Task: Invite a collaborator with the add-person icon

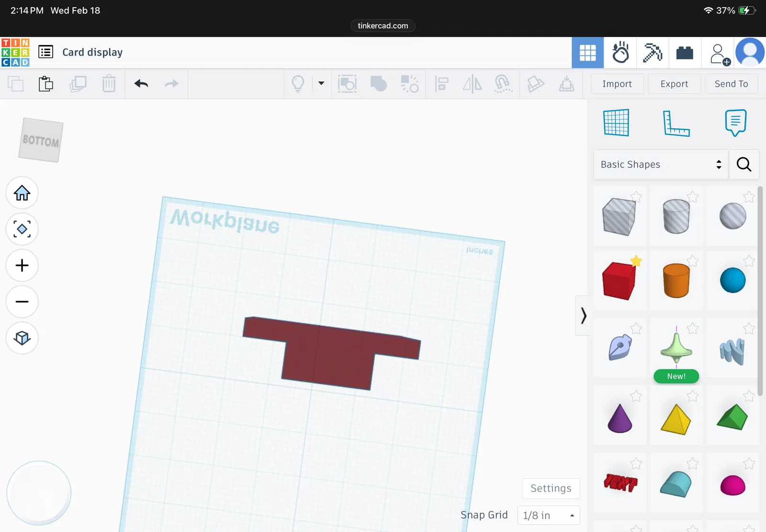Action: [719, 54]
